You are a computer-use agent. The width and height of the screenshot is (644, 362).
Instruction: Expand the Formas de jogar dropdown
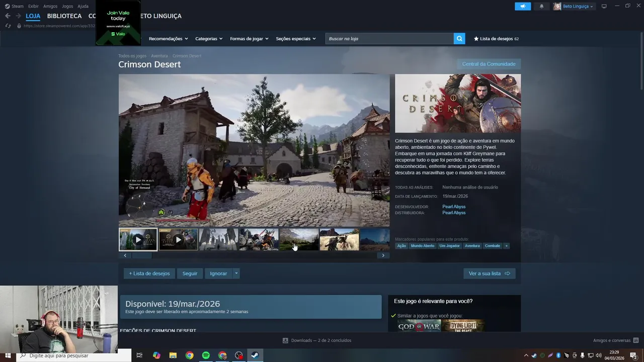(249, 39)
